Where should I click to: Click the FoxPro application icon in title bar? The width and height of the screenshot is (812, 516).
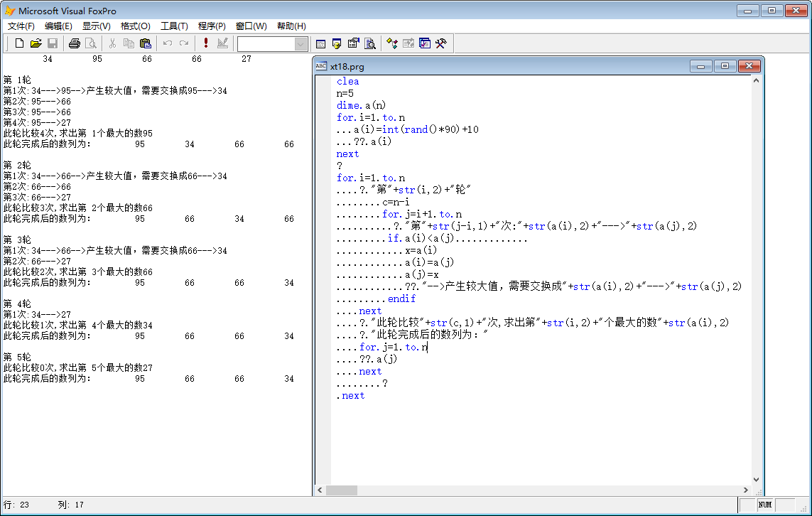pyautogui.click(x=10, y=11)
